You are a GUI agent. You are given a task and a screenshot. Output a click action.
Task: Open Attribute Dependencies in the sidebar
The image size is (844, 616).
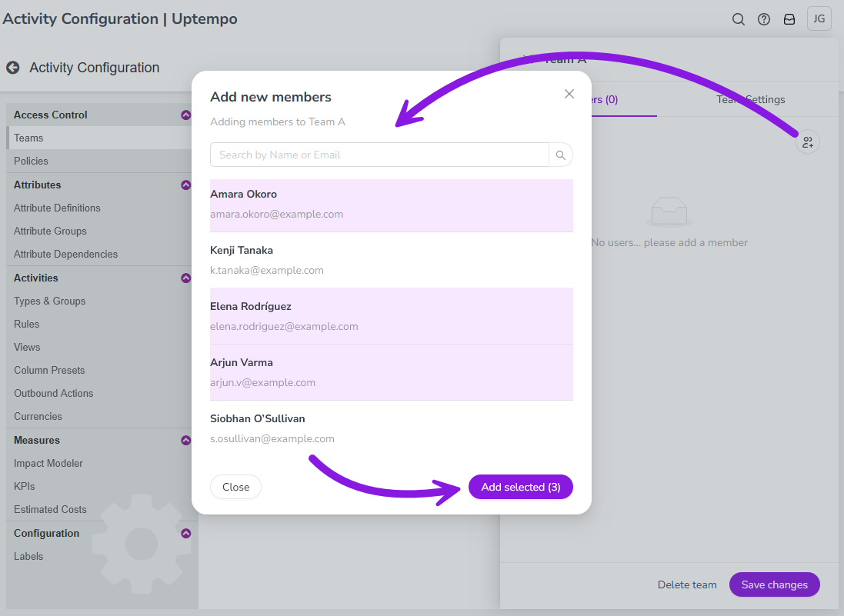99,255
